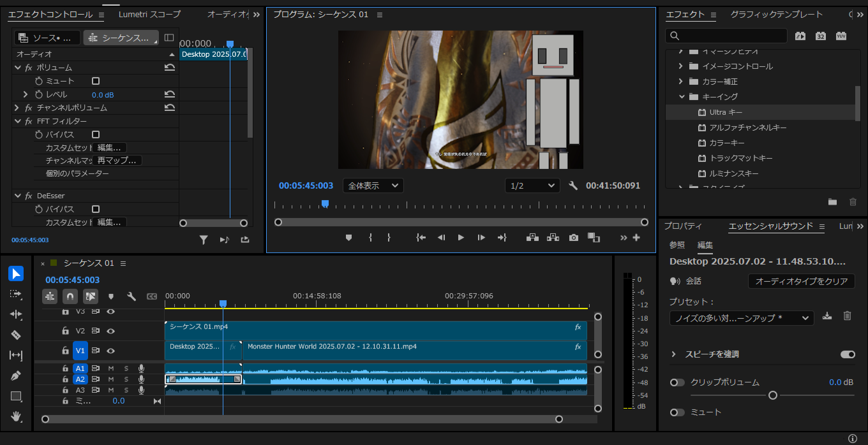Click the Export Frame camera icon
The width and height of the screenshot is (868, 445).
(x=574, y=237)
